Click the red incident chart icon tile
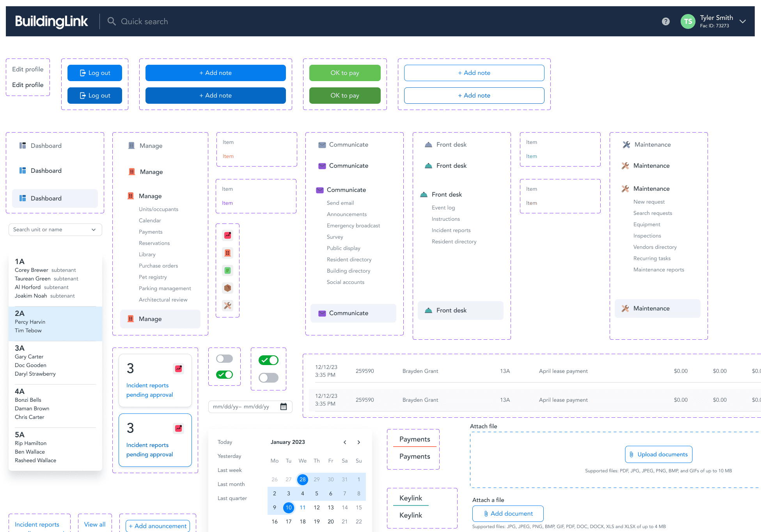 click(228, 235)
